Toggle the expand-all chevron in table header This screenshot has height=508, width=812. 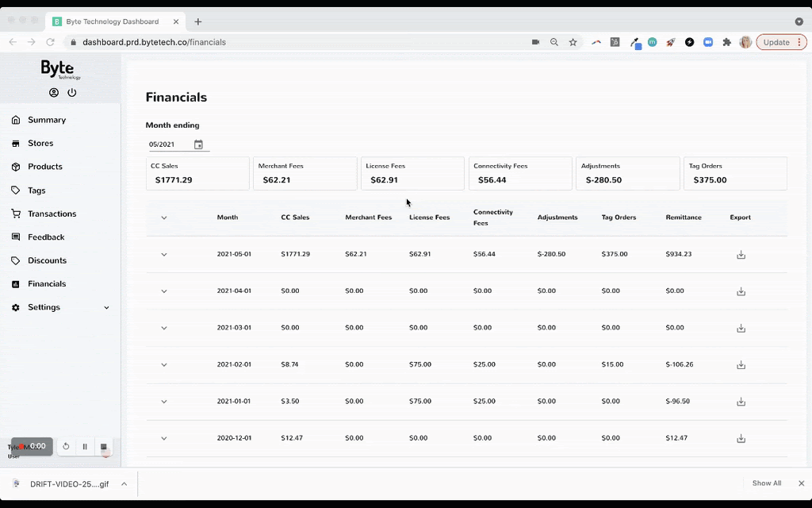164,217
